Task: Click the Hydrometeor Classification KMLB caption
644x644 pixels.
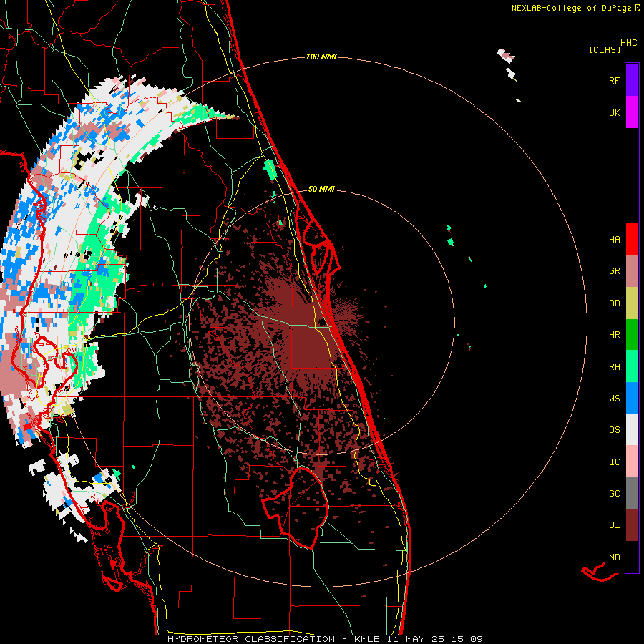Action: click(324, 639)
